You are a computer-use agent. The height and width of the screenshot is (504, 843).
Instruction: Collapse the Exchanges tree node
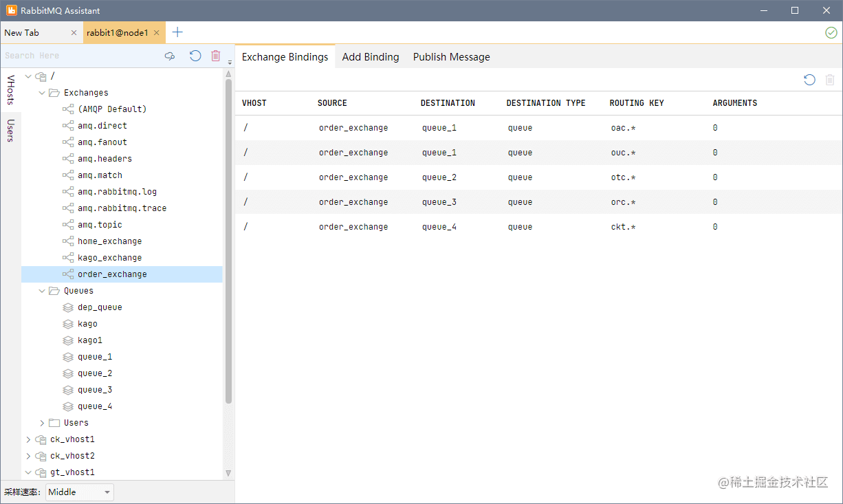coord(41,92)
